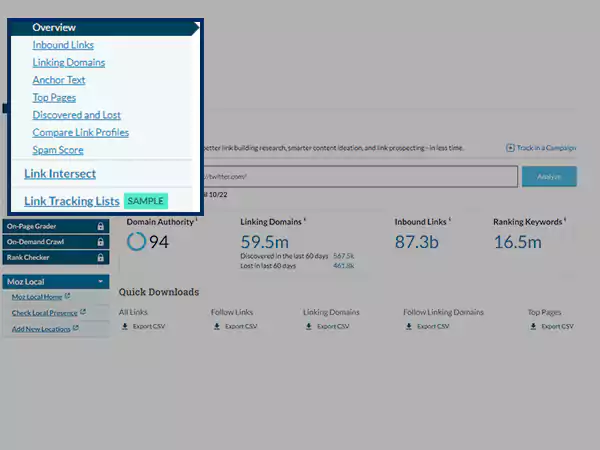Open the Check Local Presence link
This screenshot has width=600, height=450.
[x=44, y=312]
